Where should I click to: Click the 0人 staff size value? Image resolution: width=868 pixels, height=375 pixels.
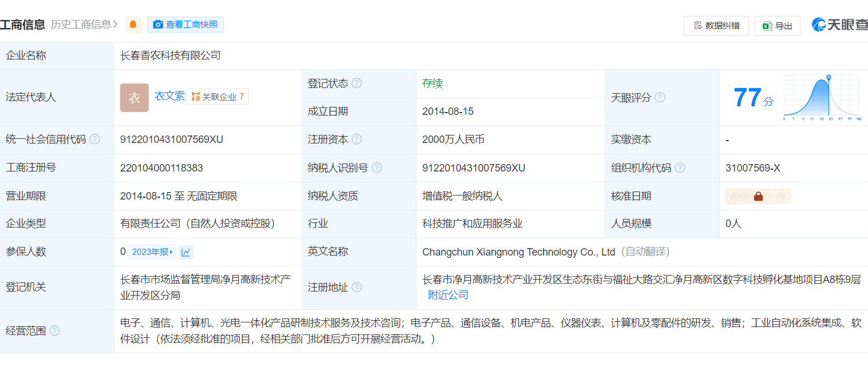pyautogui.click(x=734, y=224)
